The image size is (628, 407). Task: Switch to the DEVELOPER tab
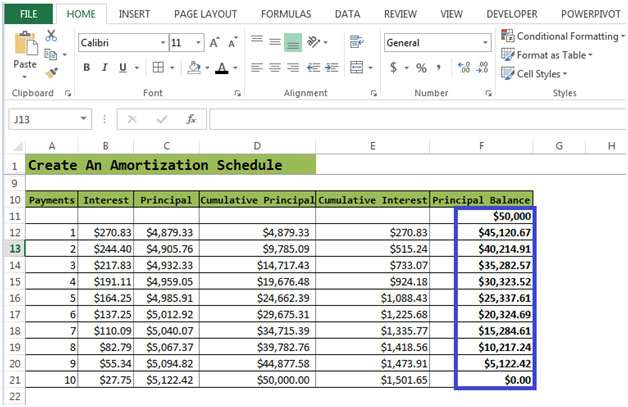512,14
